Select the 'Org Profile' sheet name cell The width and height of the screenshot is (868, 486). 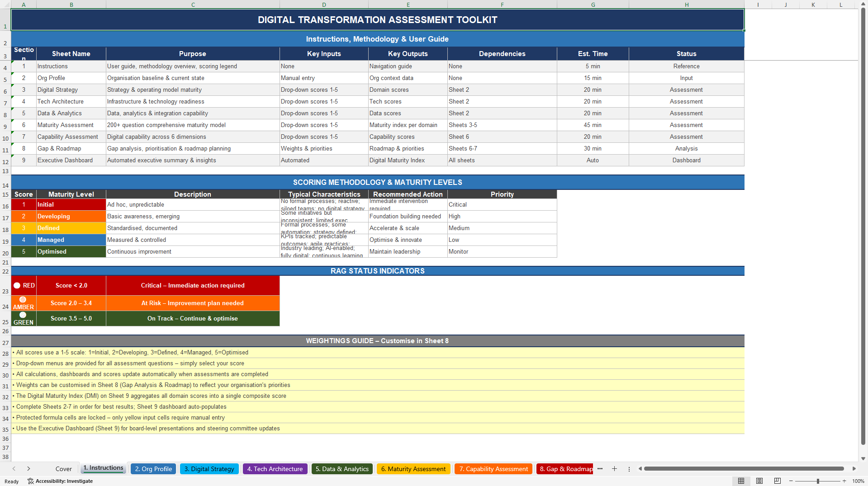71,78
